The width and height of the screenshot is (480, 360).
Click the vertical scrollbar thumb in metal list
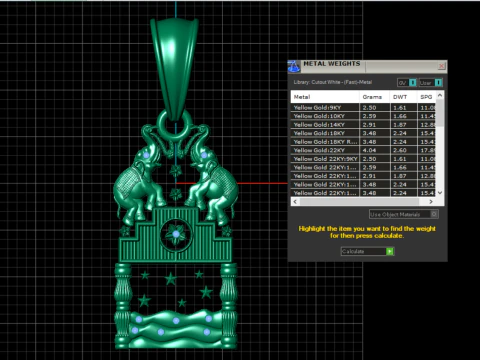click(440, 113)
